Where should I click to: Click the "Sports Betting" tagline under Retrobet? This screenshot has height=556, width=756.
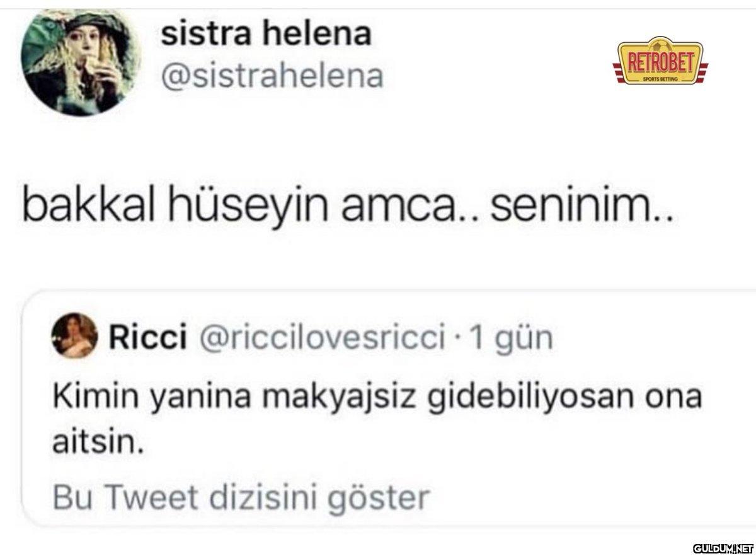point(659,79)
